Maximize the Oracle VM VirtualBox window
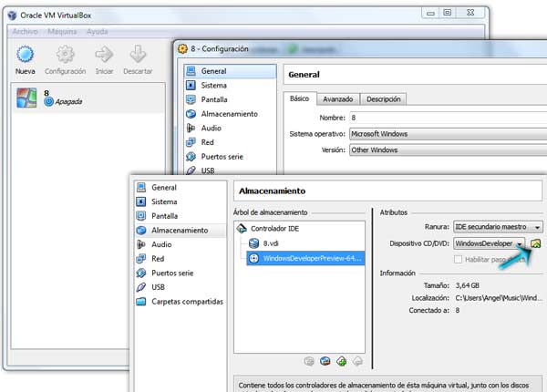 (448, 13)
